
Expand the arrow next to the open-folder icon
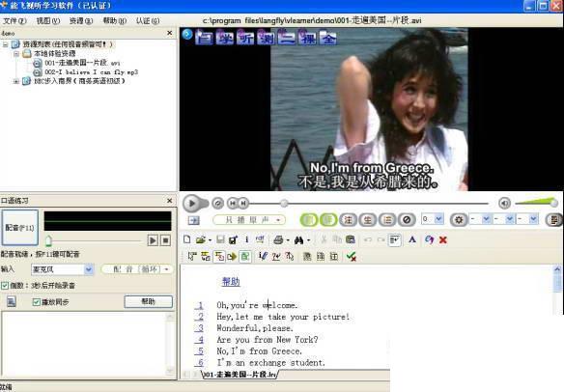point(210,240)
